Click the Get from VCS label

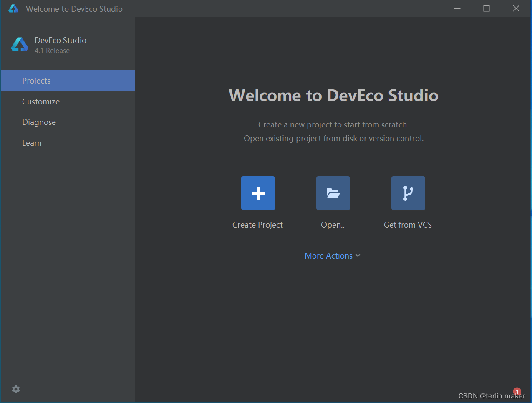point(408,225)
